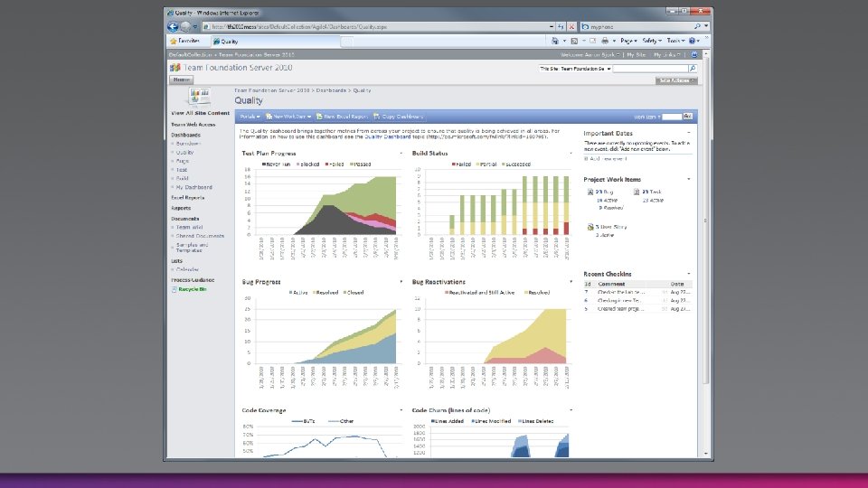Click the Print toolbar icon
The height and width of the screenshot is (488, 868).
605,41
